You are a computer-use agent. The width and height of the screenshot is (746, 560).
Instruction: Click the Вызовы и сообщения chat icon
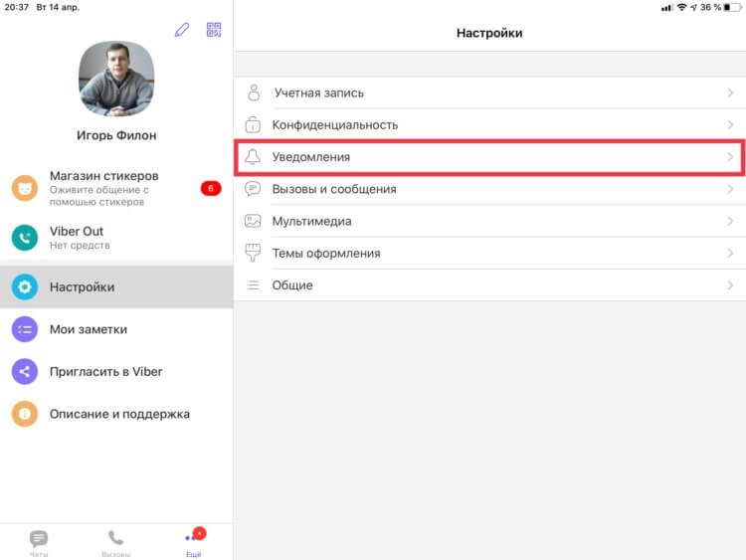253,189
